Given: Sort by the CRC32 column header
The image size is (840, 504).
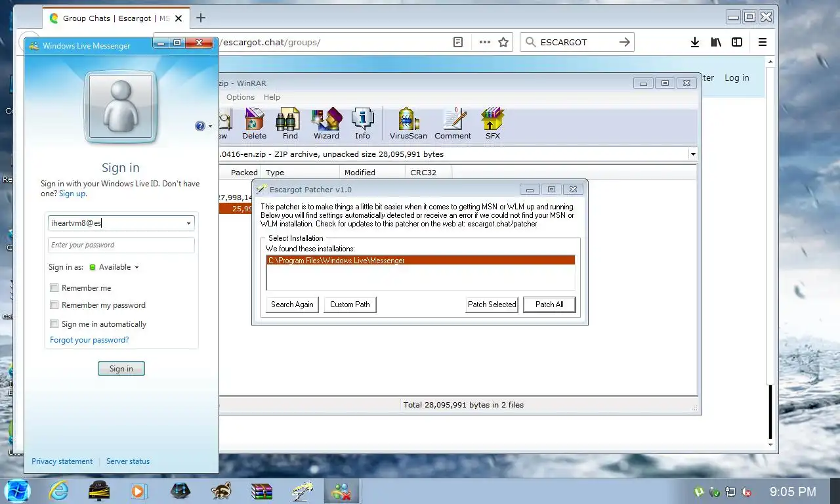Looking at the screenshot, I should [x=429, y=173].
